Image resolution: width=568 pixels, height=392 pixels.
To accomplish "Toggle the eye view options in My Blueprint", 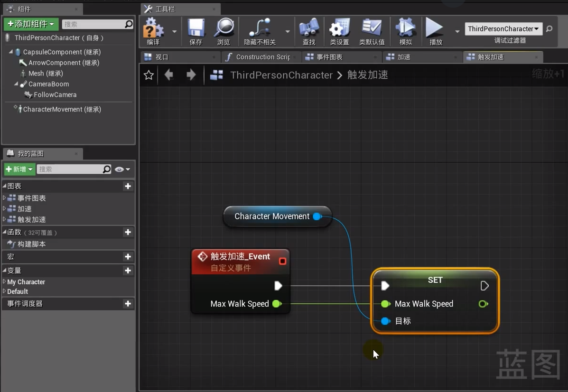I will (x=122, y=169).
